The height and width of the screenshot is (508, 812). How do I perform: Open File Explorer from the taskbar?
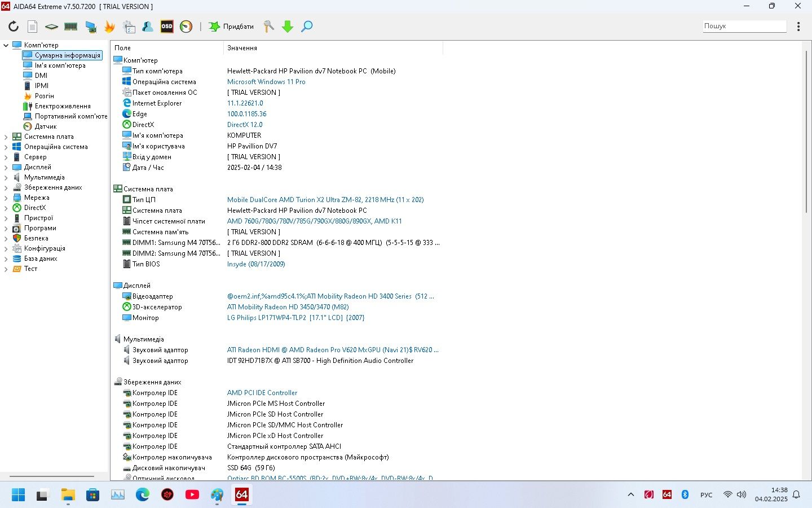(x=68, y=495)
